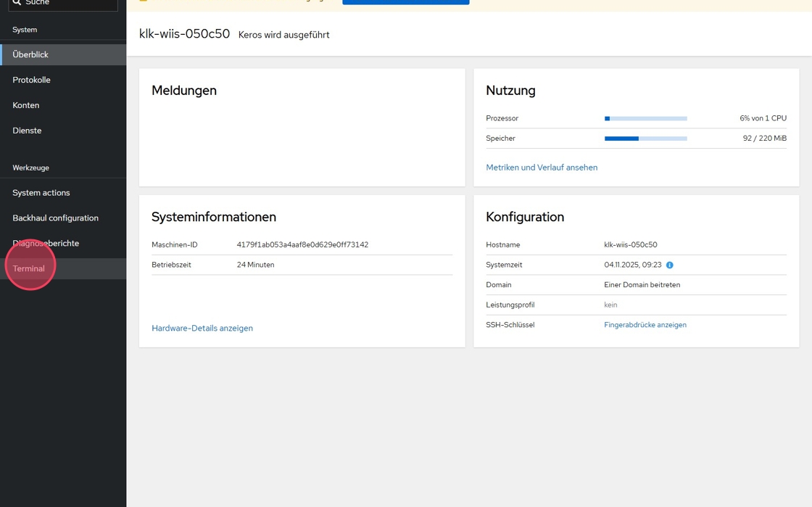812x507 pixels.
Task: Click Einer Domain beitreten
Action: (642, 285)
